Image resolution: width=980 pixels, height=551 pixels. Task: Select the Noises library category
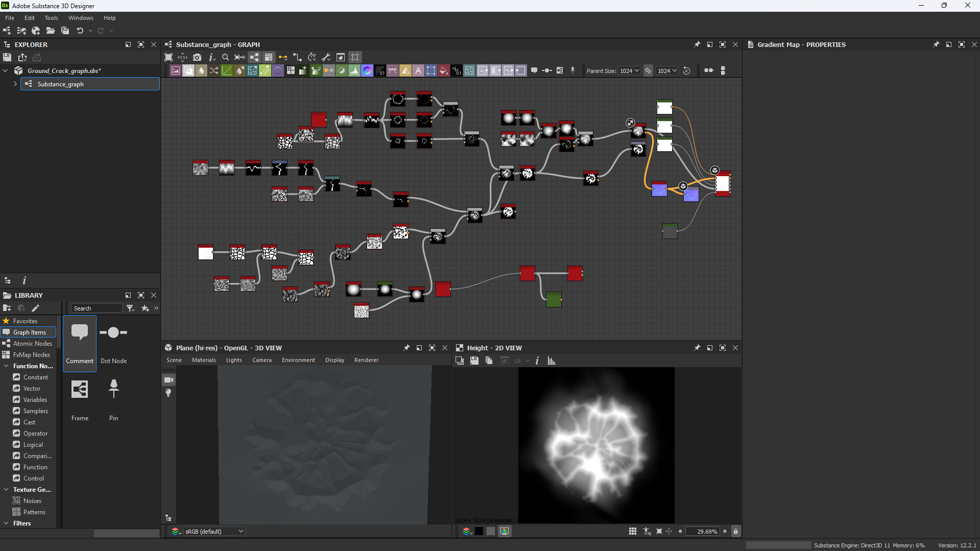click(x=32, y=501)
